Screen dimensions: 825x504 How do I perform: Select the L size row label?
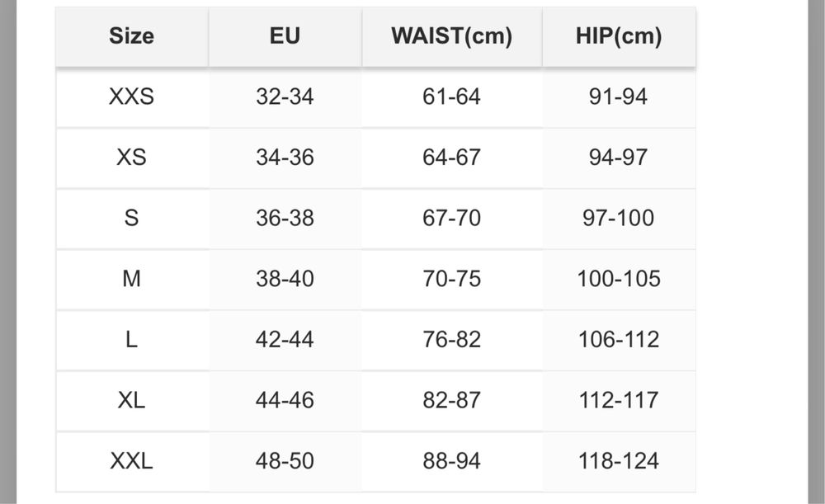click(x=131, y=339)
